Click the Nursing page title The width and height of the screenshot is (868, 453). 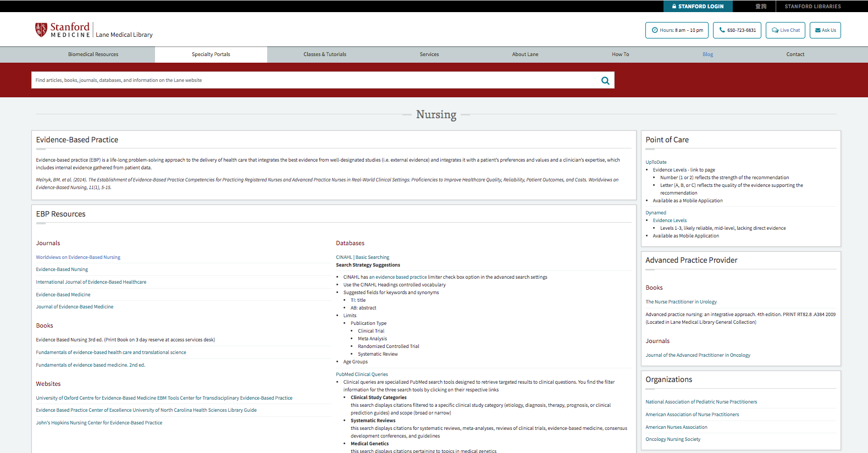click(436, 115)
